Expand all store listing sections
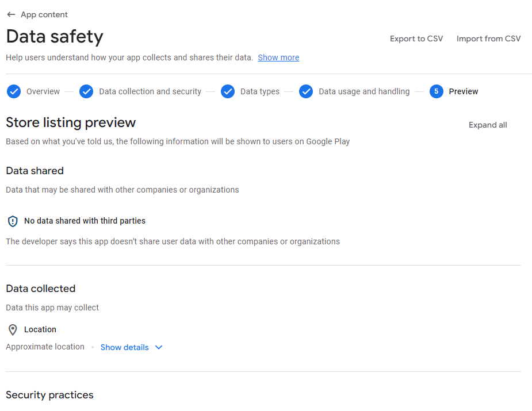 pos(488,125)
